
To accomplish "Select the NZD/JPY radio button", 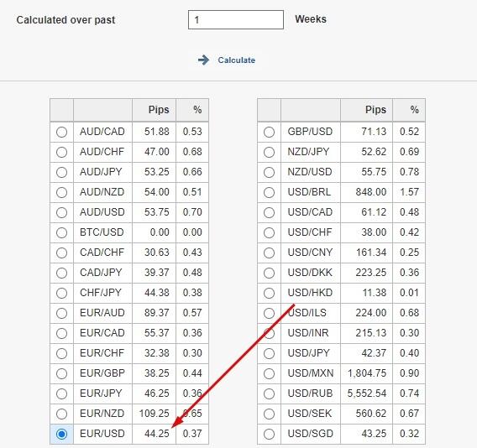I will point(269,153).
